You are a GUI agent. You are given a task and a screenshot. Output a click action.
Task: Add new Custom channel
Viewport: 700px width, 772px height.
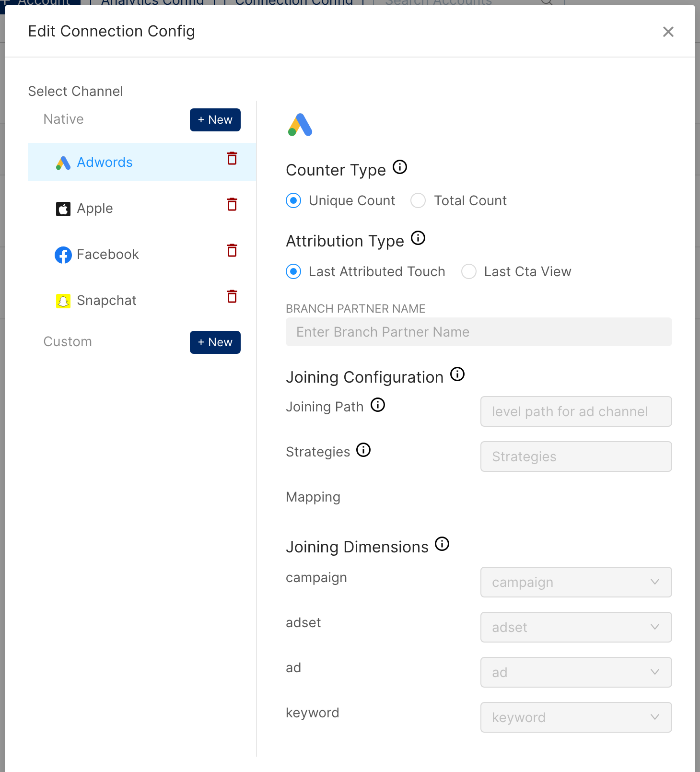point(215,342)
